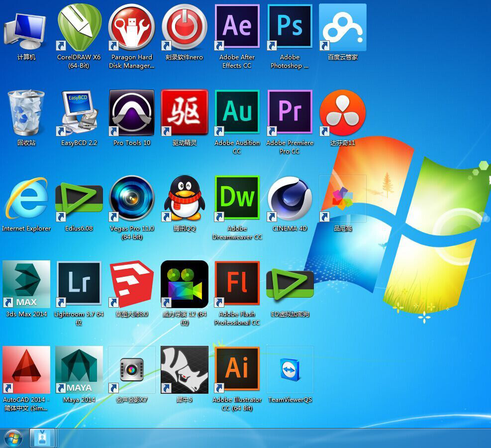This screenshot has height=448, width=491.
Task: Open 百度云管家 cloud icon
Action: pyautogui.click(x=343, y=27)
